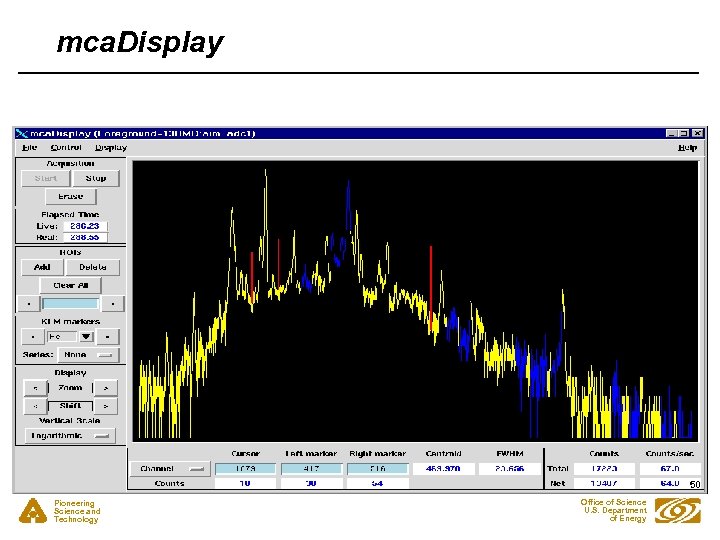Add a new ROI
Screen dimensions: 720x540
point(42,267)
